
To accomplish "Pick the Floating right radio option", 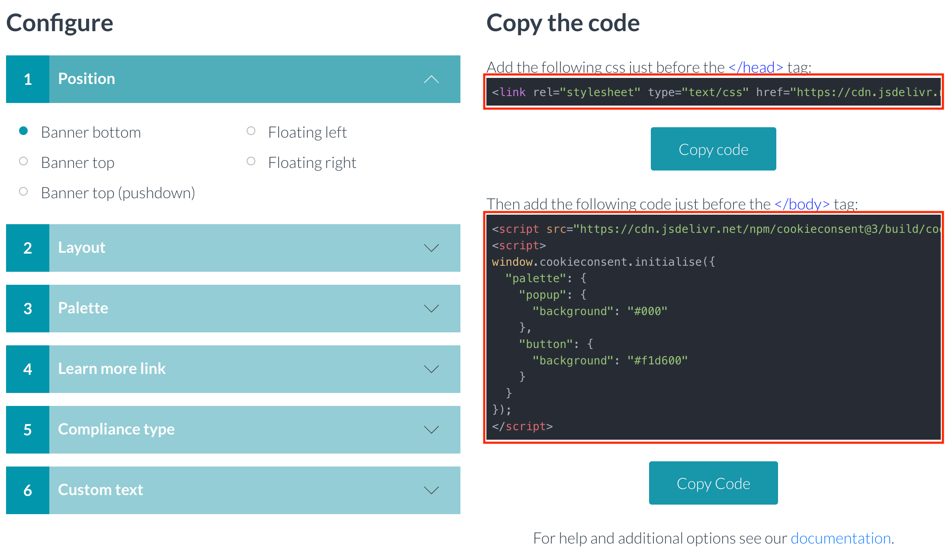I will (x=251, y=161).
